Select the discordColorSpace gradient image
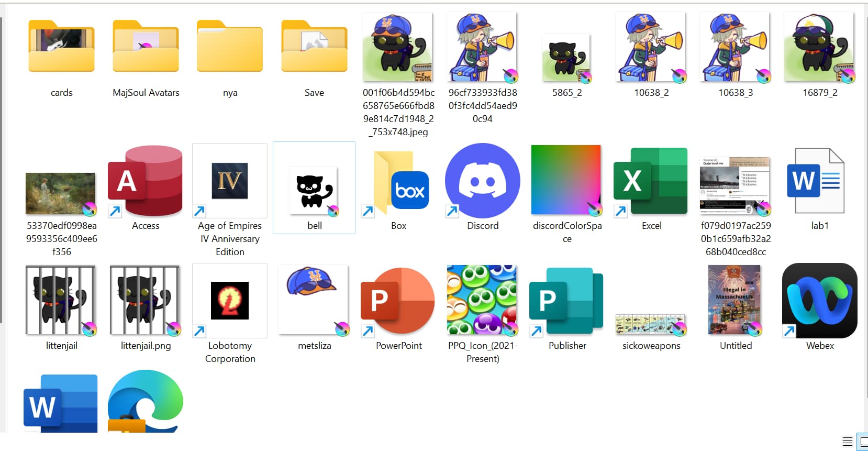Viewport: 868px width, 451px height. click(x=567, y=180)
